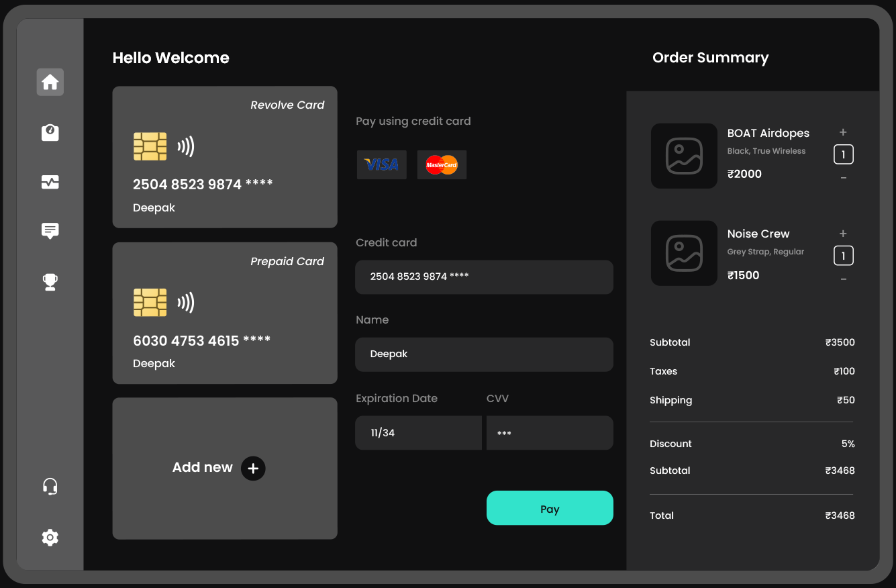
Task: Click the CVV input field
Action: (x=550, y=433)
